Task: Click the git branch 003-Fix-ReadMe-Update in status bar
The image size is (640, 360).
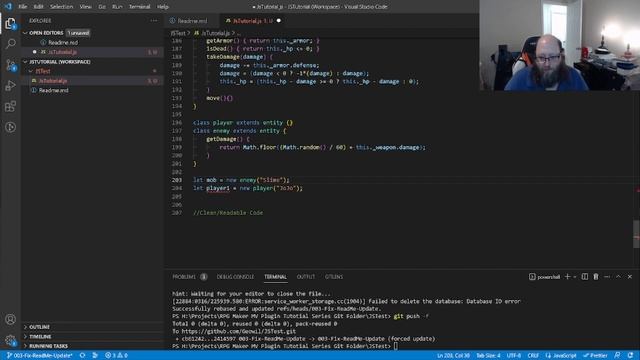Action: click(x=40, y=356)
